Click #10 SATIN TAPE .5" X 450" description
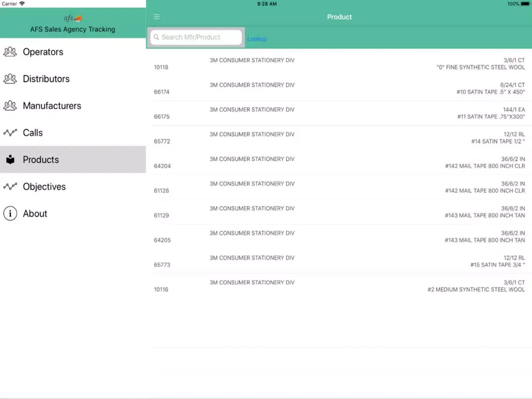The height and width of the screenshot is (399, 532). pyautogui.click(x=491, y=92)
